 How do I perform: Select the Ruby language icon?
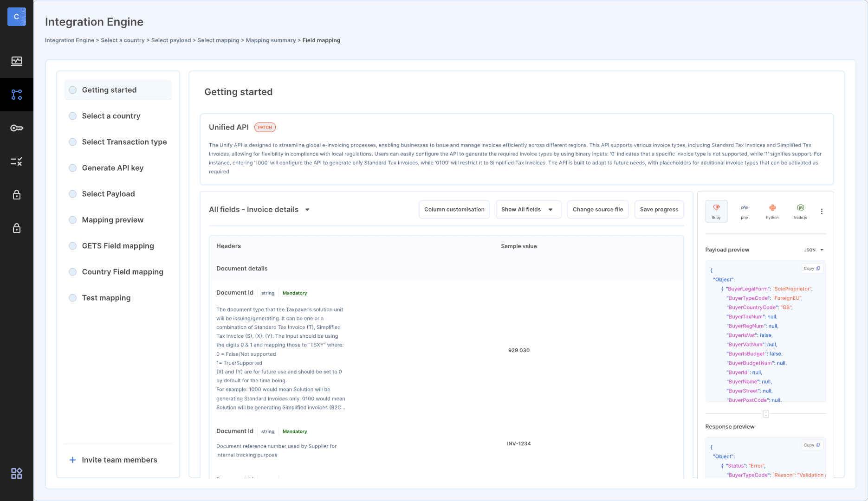pos(716,211)
